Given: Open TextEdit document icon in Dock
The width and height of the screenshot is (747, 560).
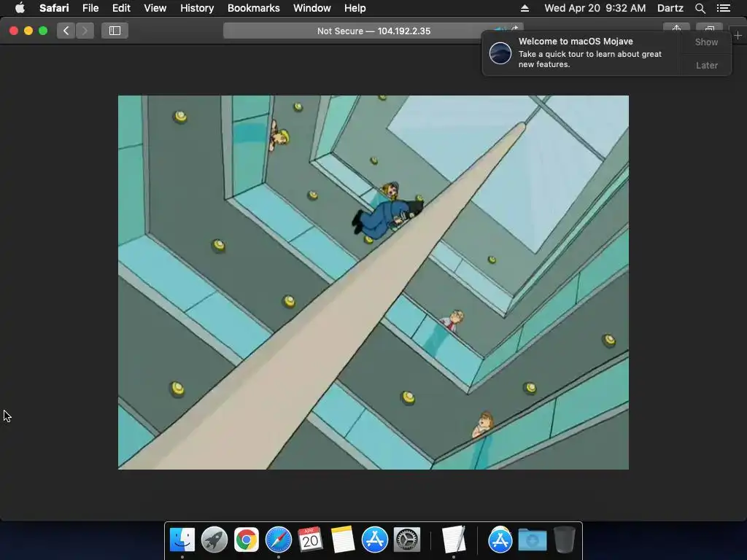Looking at the screenshot, I should pyautogui.click(x=454, y=540).
